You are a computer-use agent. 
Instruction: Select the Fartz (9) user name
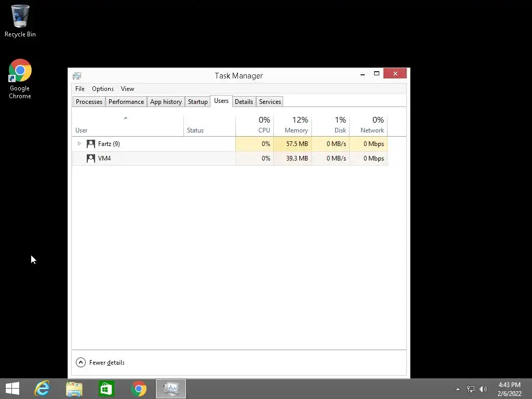click(x=109, y=144)
